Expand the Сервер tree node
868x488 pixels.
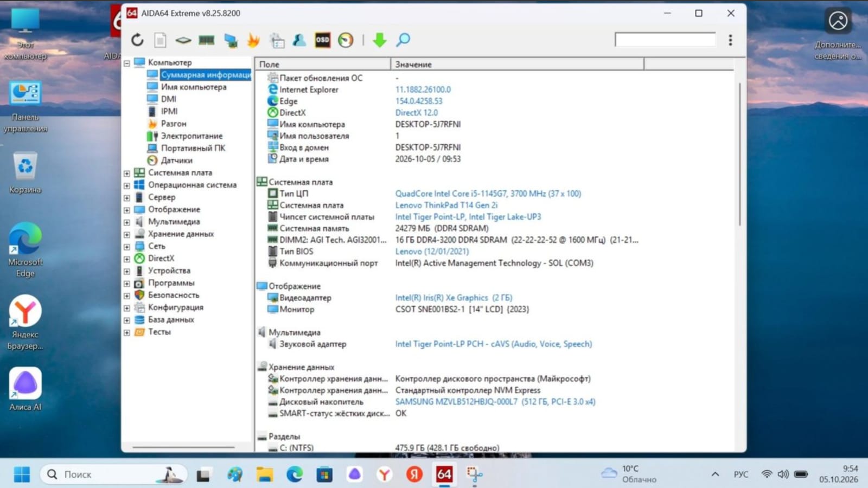point(127,198)
